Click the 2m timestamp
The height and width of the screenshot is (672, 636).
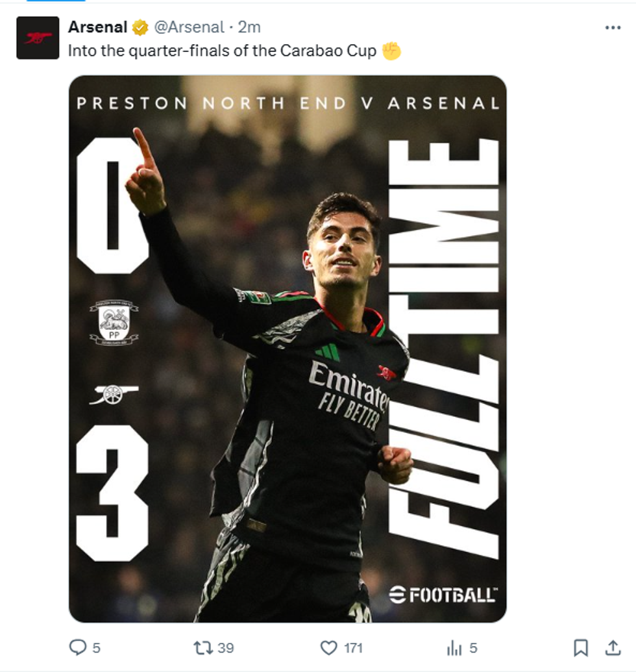tap(249, 27)
